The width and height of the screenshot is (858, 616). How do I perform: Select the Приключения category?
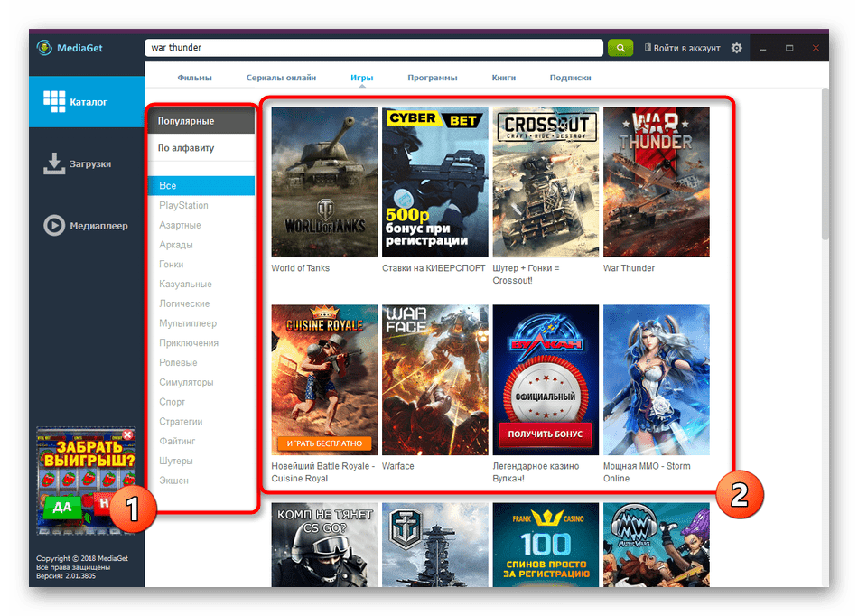188,343
